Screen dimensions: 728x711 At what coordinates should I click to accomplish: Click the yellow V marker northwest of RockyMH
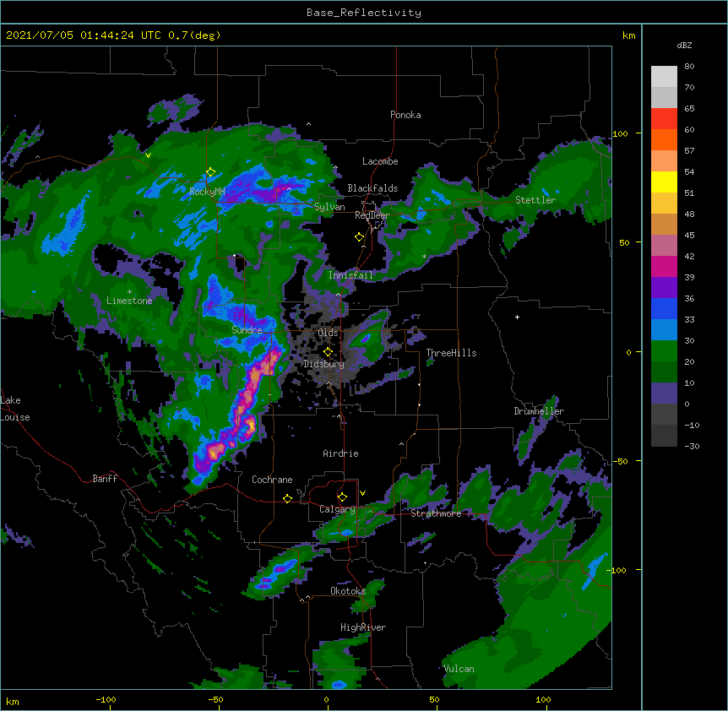point(148,155)
